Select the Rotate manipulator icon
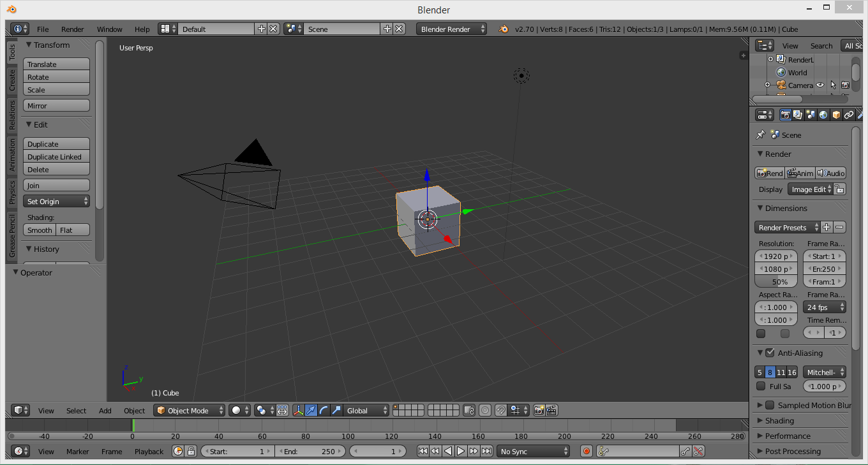The image size is (868, 465). click(x=322, y=410)
